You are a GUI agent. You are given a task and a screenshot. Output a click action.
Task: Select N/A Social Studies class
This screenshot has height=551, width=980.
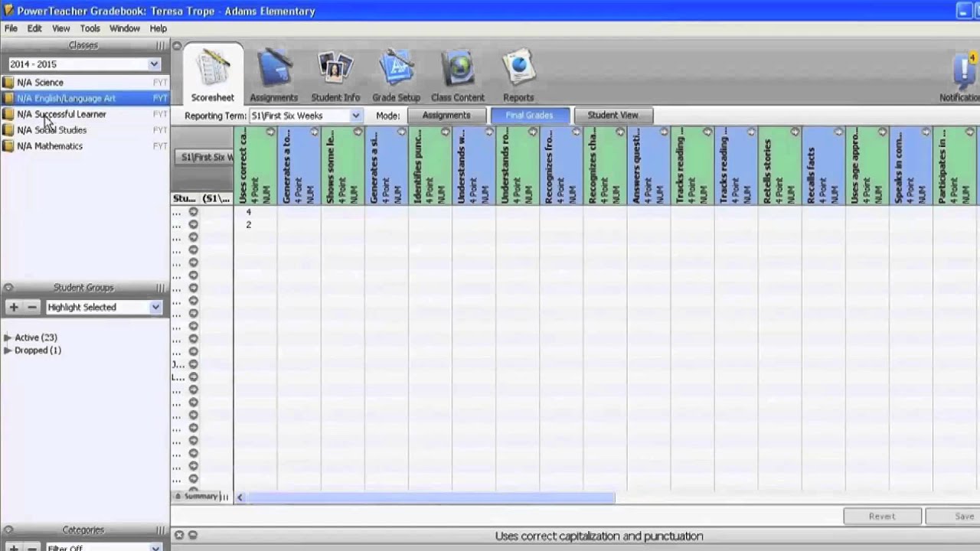pyautogui.click(x=84, y=130)
